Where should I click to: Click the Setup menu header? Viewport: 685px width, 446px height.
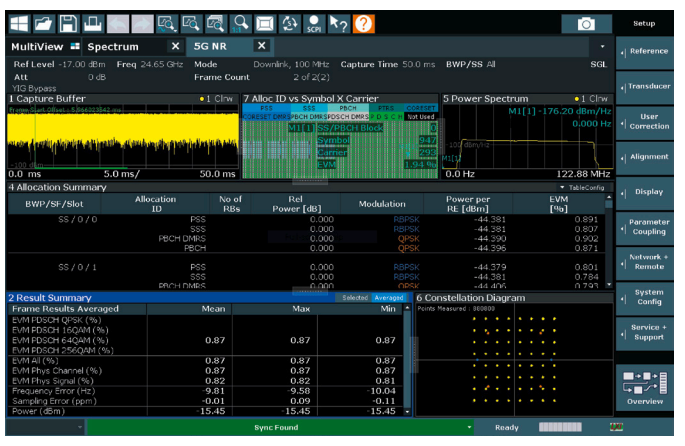[644, 24]
